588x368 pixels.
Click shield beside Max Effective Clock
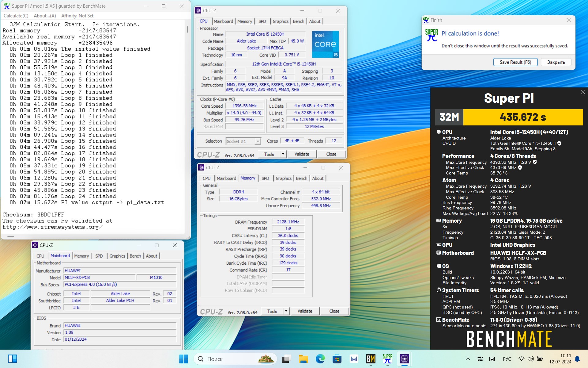520,167
